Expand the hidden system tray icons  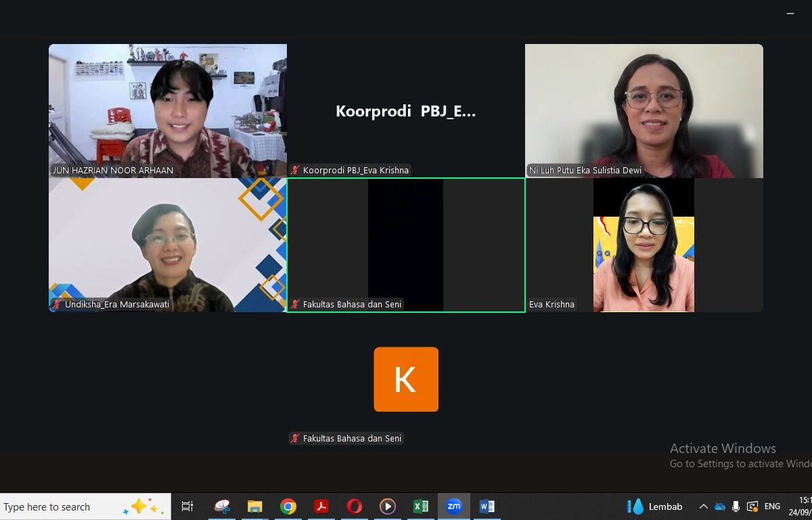pyautogui.click(x=704, y=506)
